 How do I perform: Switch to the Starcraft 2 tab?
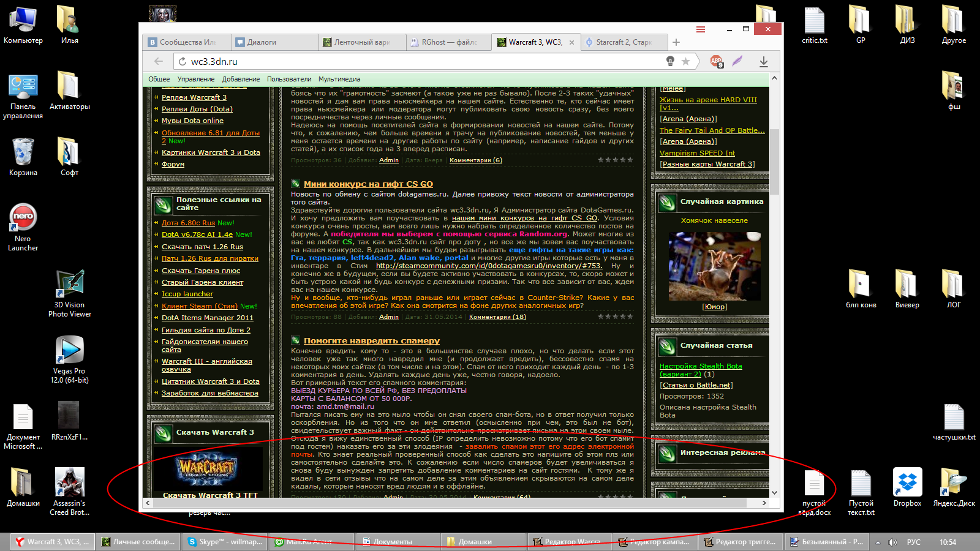[x=624, y=42]
